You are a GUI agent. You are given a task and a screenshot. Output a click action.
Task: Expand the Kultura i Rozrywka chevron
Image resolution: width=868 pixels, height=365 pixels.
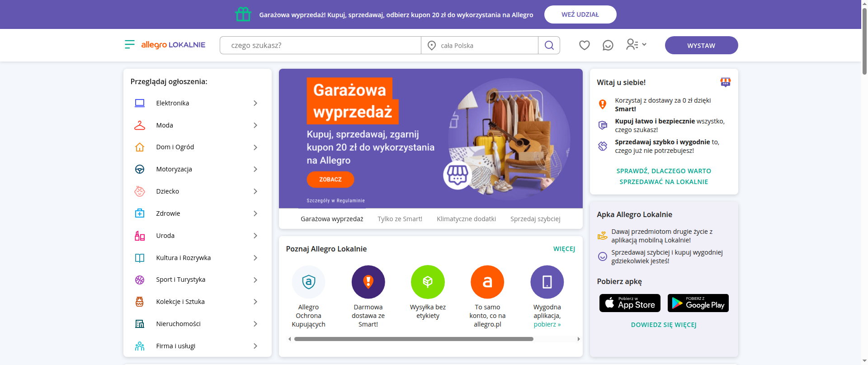[x=255, y=258]
